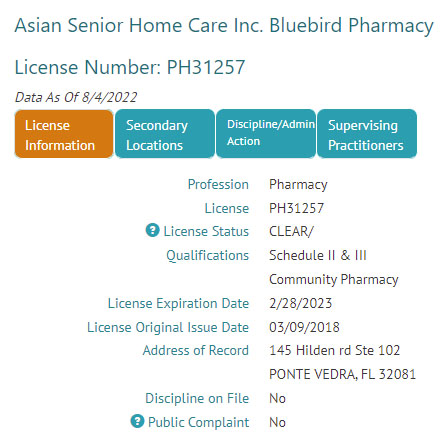Click the expiration date 2/28/2023
Screen dimensions: 447x443
[301, 303]
